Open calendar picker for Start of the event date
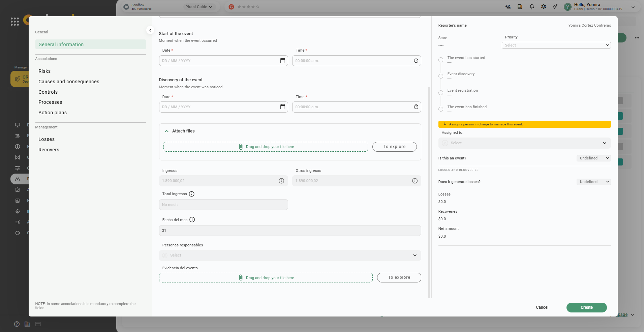644x332 pixels. 282,61
